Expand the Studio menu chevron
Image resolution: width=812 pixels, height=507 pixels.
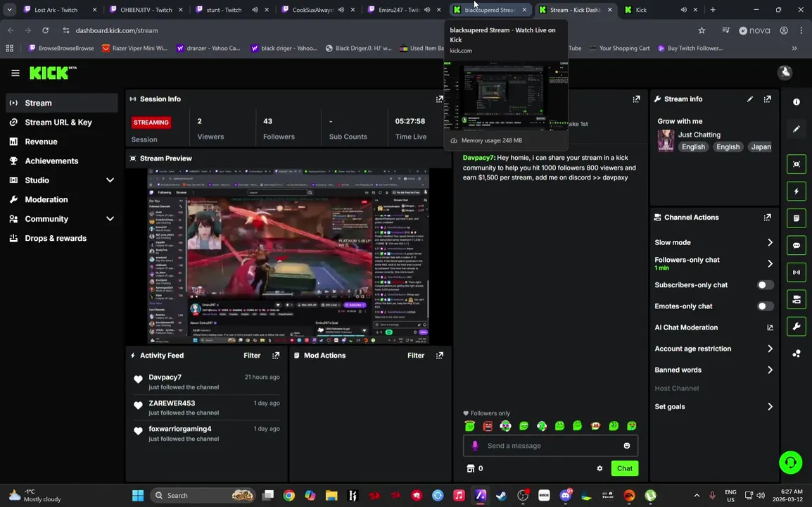110,180
